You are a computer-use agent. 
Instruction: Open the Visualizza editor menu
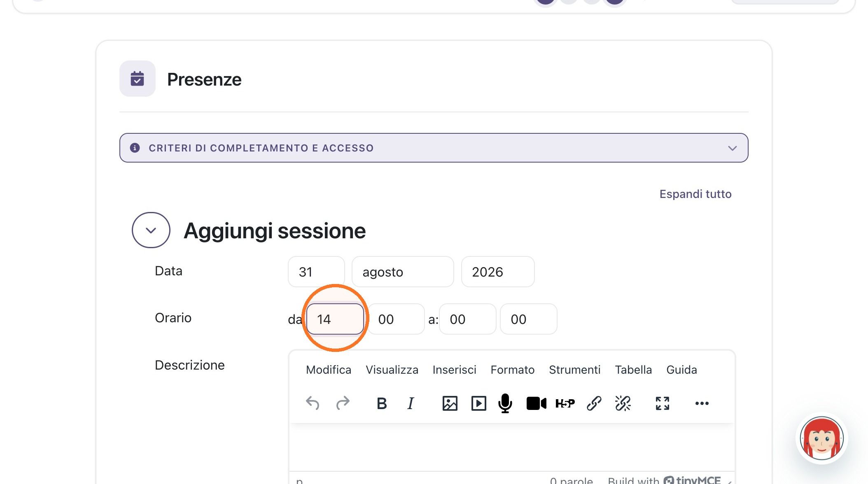click(x=392, y=370)
